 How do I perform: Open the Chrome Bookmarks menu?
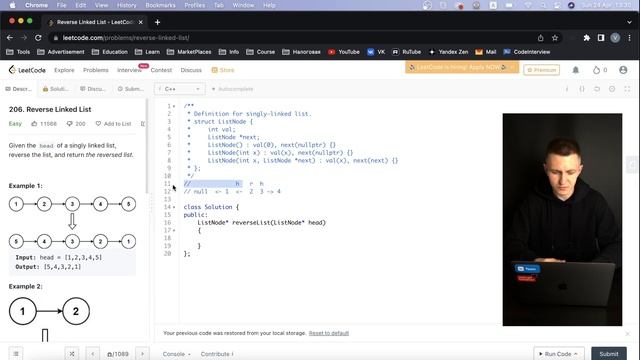click(x=160, y=5)
